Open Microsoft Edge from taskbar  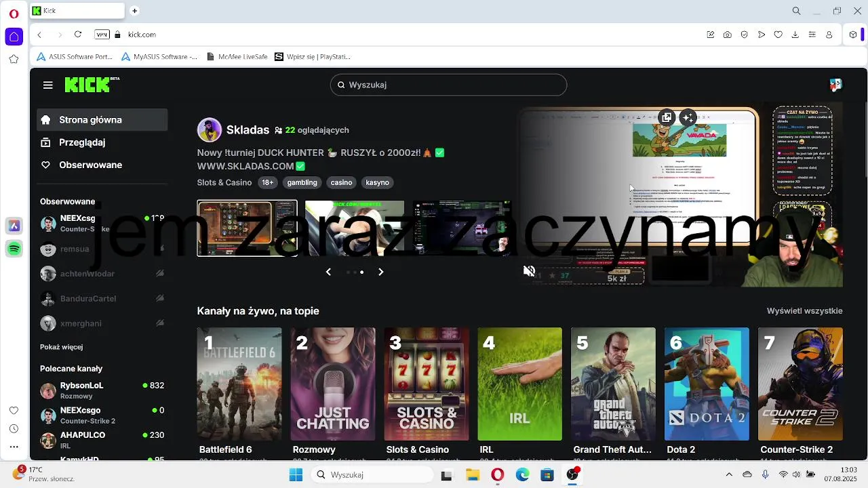(522, 475)
